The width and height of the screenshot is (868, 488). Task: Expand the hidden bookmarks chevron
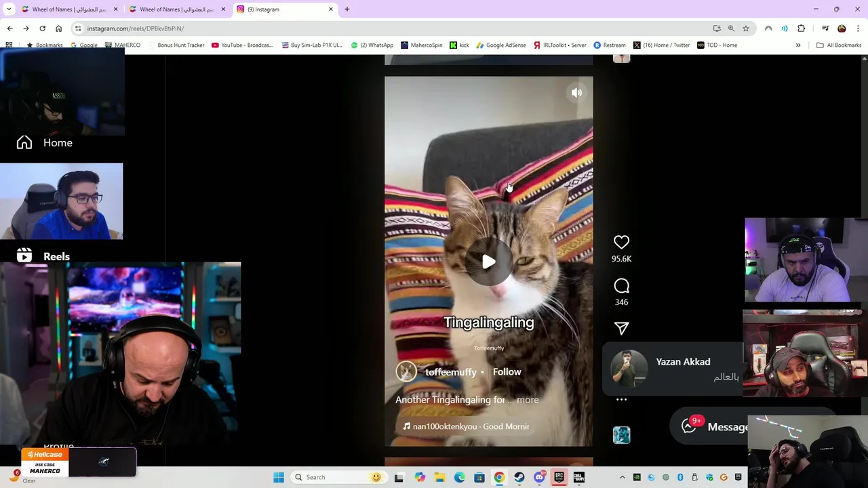tap(798, 45)
